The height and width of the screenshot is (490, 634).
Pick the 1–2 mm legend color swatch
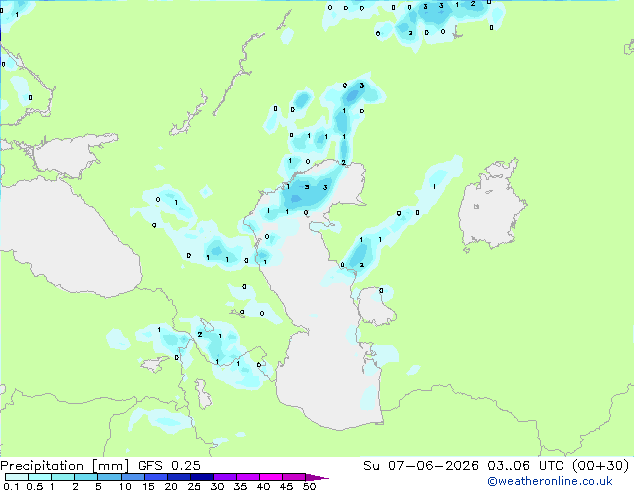tap(63, 477)
